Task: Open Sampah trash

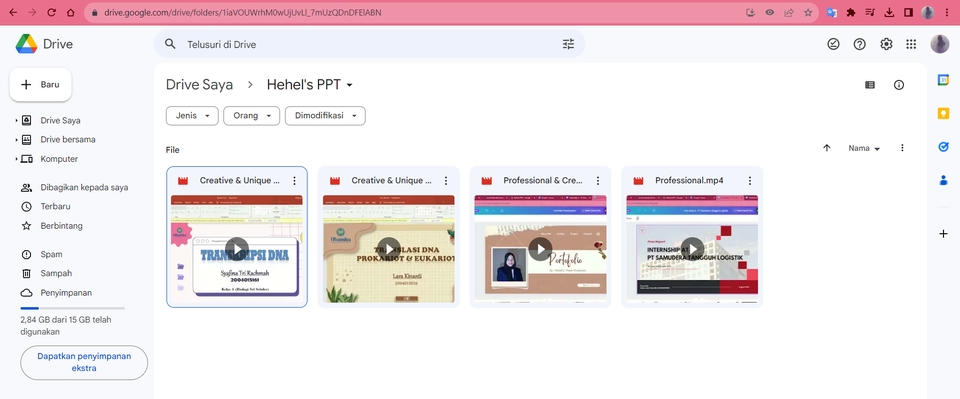Action: pyautogui.click(x=56, y=274)
